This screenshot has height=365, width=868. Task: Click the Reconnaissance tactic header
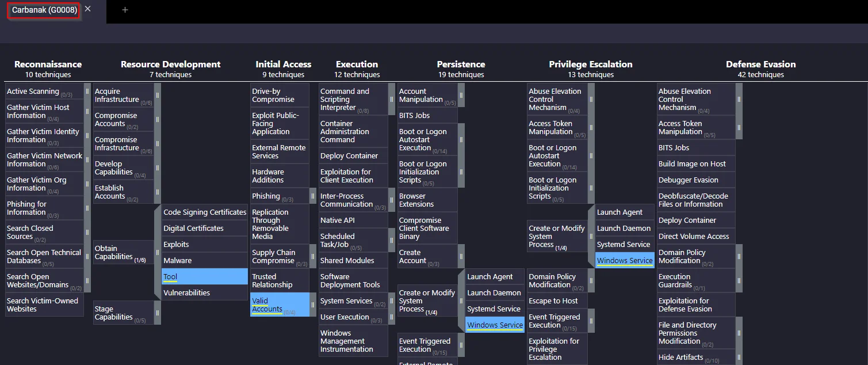click(x=48, y=64)
